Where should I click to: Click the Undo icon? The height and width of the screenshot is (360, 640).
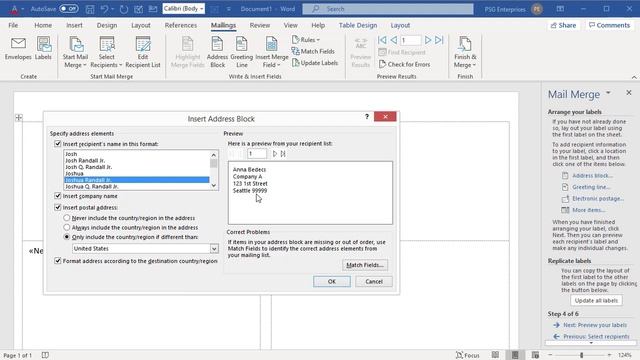(104, 9)
